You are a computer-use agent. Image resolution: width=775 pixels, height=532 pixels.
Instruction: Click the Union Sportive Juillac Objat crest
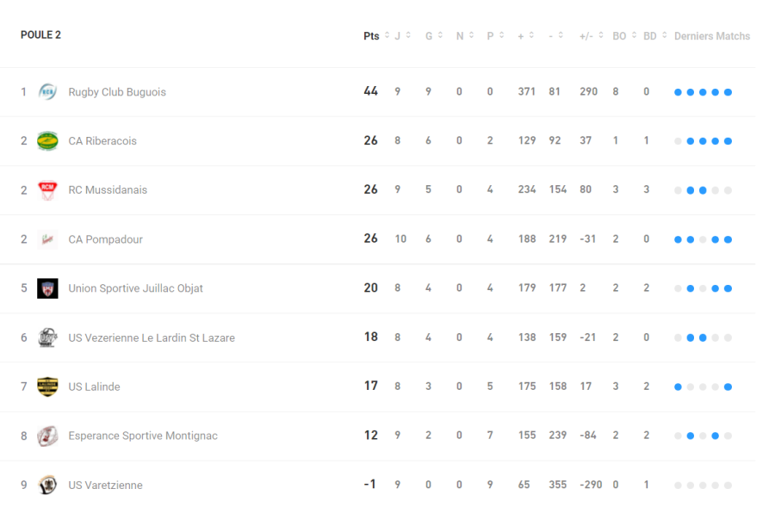point(47,288)
